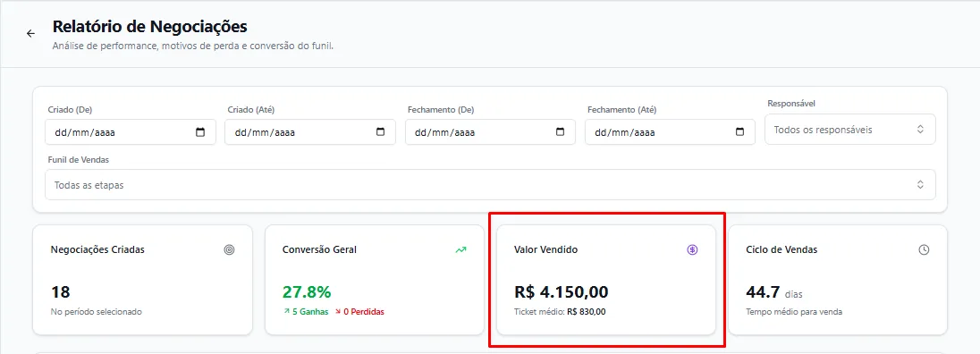This screenshot has width=980, height=354.
Task: Click the Negociações Criadas card title
Action: (x=97, y=249)
